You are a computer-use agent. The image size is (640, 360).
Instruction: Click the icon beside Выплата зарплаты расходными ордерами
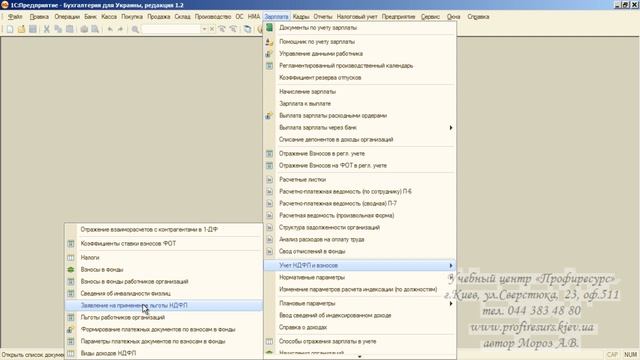pyautogui.click(x=269, y=116)
